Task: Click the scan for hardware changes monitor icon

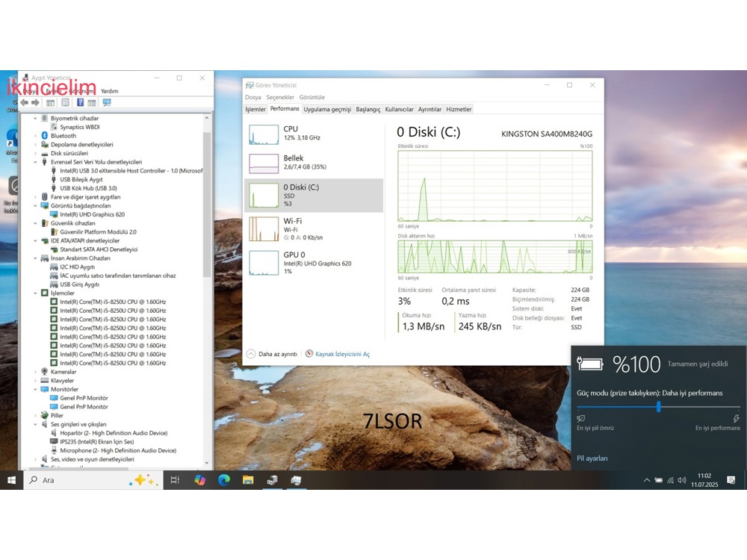Action: (107, 102)
